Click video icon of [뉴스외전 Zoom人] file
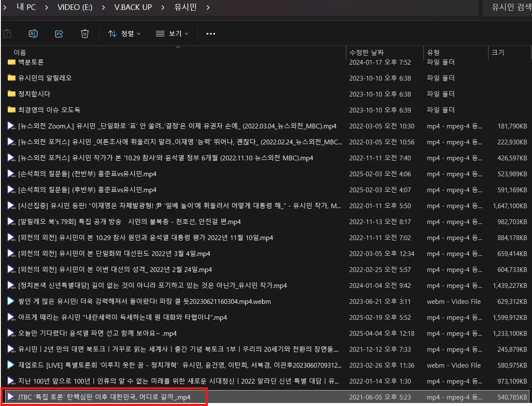 [12, 126]
